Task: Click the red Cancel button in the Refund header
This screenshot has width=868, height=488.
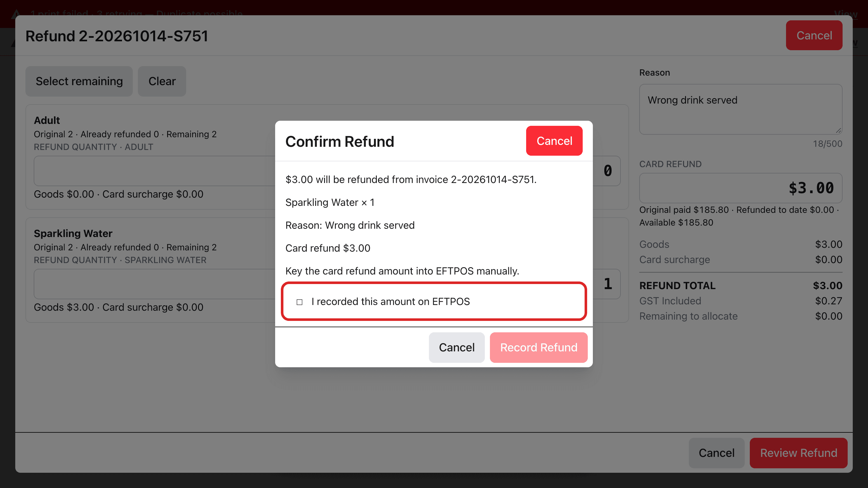Action: (x=814, y=35)
